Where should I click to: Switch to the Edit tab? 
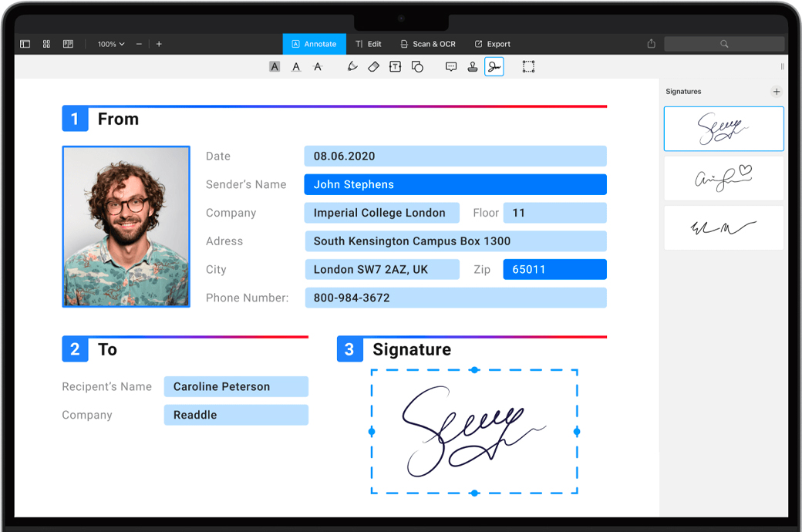pyautogui.click(x=368, y=44)
